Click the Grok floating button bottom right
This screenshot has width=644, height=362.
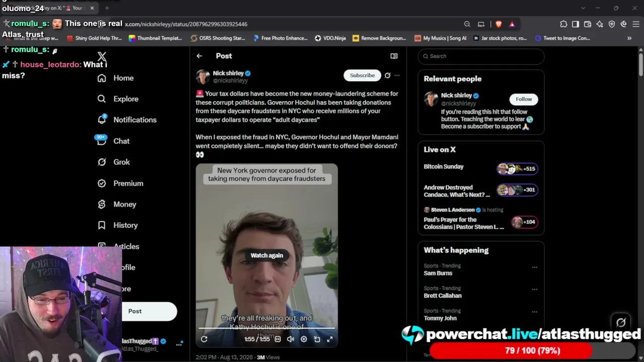(x=621, y=322)
